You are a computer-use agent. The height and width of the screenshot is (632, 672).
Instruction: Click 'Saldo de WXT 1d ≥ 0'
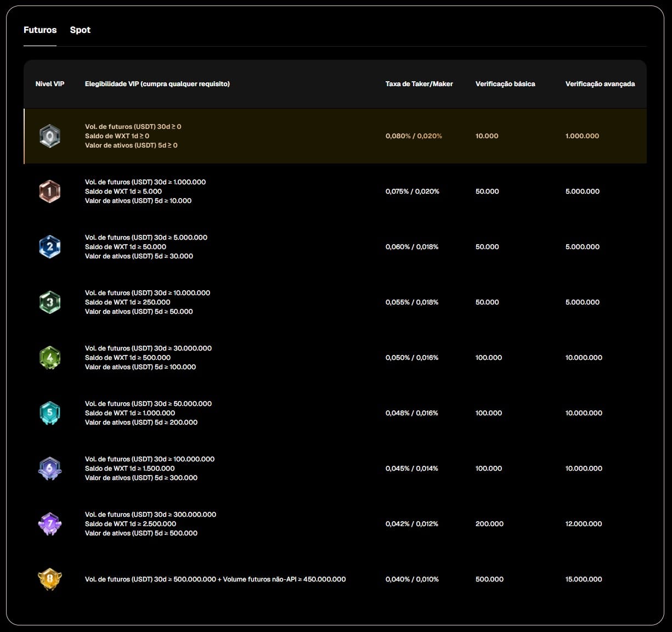point(117,136)
